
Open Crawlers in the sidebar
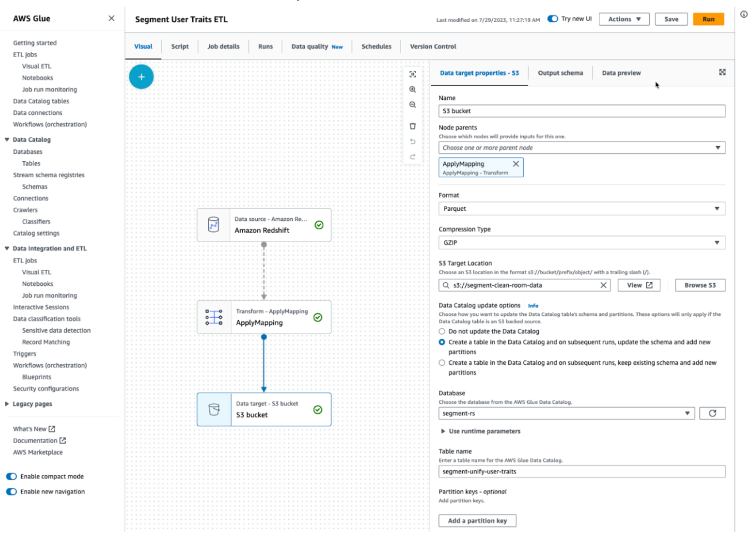[x=26, y=210]
